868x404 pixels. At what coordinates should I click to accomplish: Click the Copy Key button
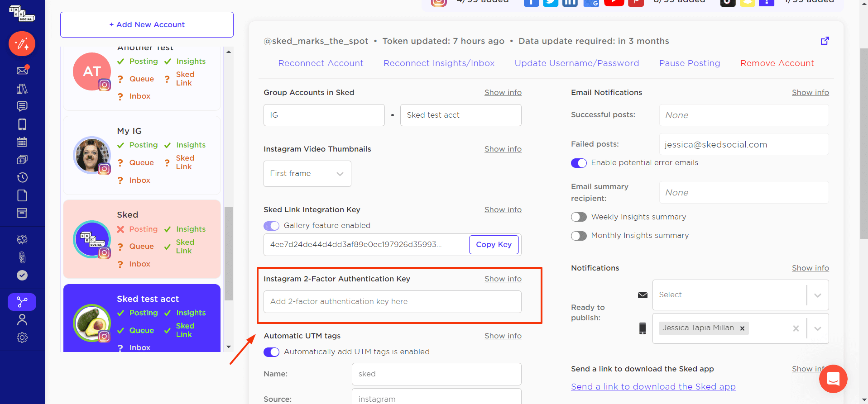494,245
